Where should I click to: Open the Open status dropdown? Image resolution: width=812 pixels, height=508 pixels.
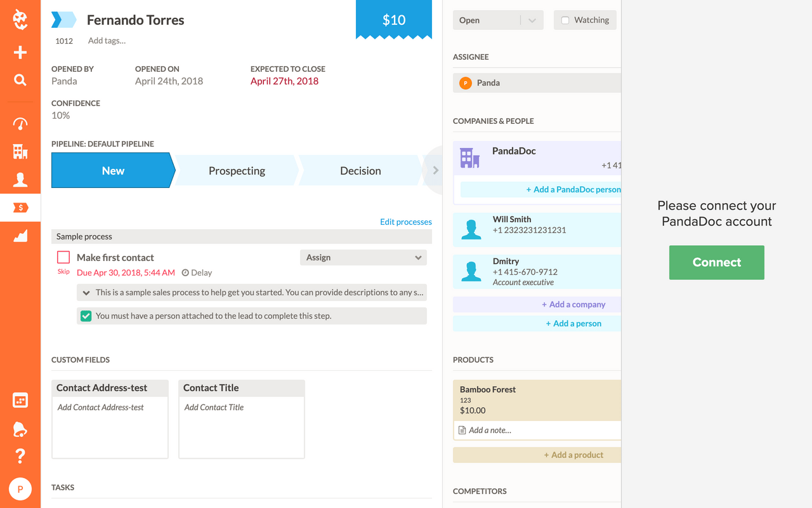[498, 20]
